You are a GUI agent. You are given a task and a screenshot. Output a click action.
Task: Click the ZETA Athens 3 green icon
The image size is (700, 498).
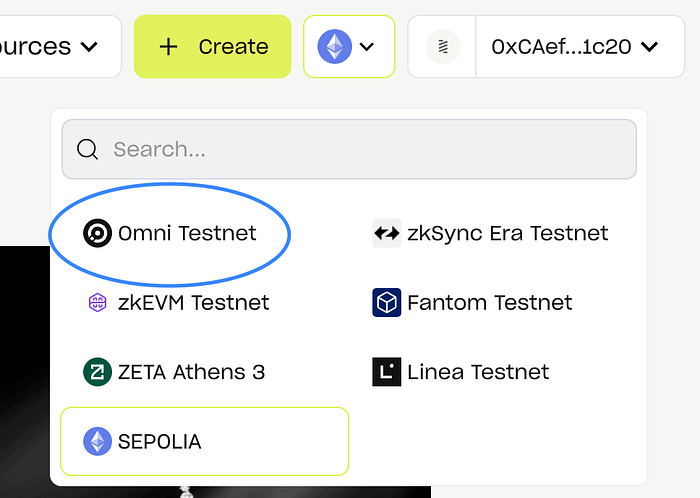click(x=97, y=372)
